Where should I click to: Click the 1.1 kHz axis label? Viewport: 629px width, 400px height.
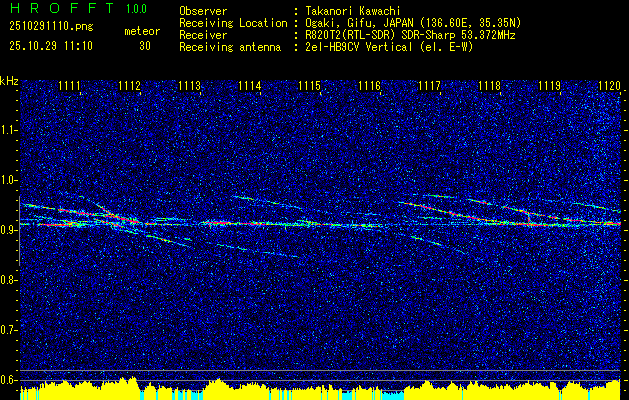(x=9, y=130)
